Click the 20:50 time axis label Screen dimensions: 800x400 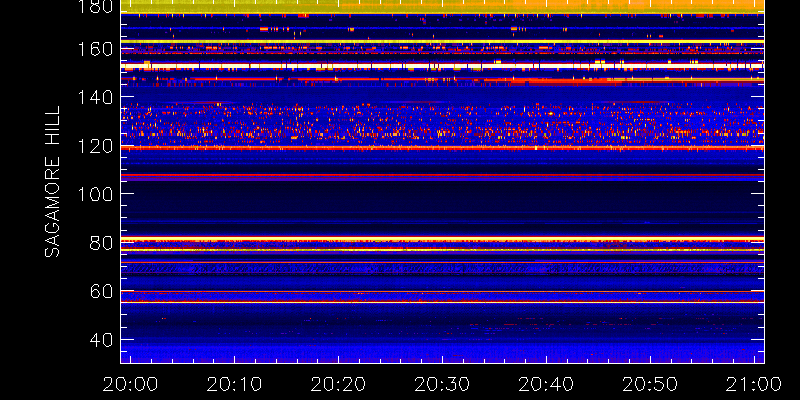649,384
